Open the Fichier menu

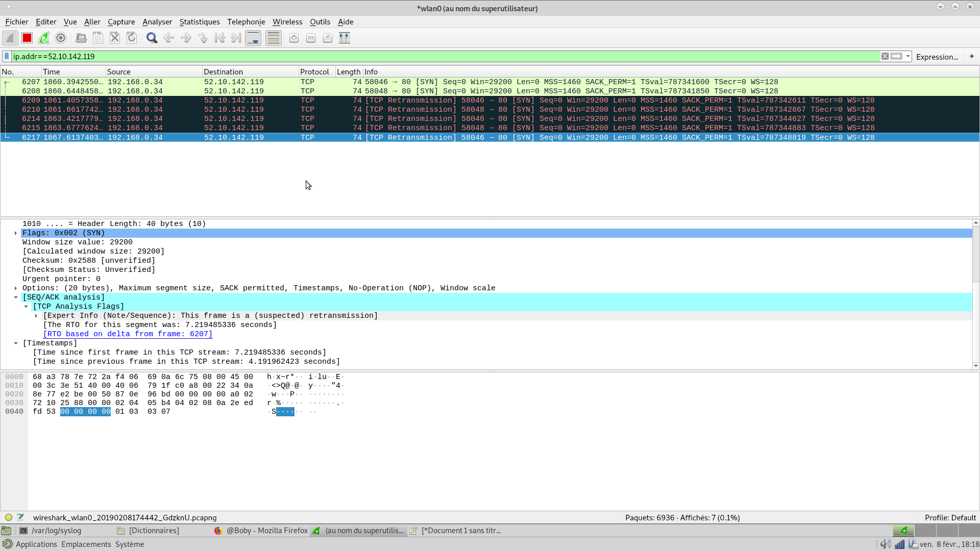point(16,21)
